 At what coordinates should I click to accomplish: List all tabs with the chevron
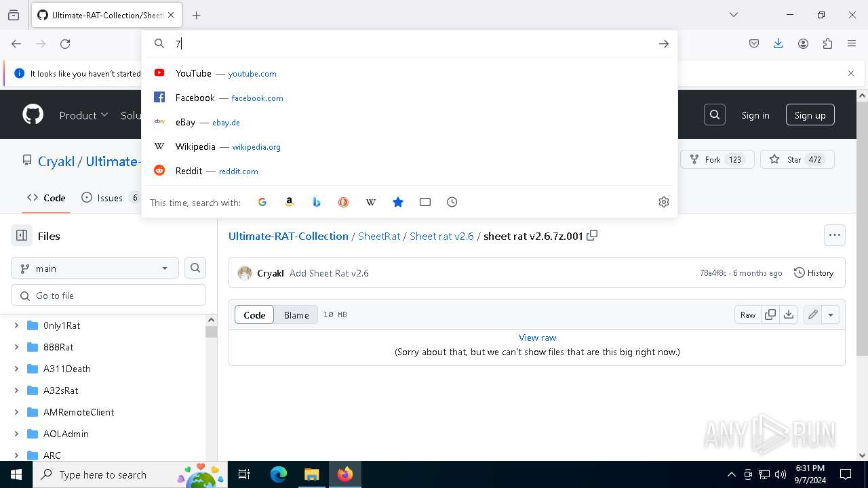[x=733, y=15]
